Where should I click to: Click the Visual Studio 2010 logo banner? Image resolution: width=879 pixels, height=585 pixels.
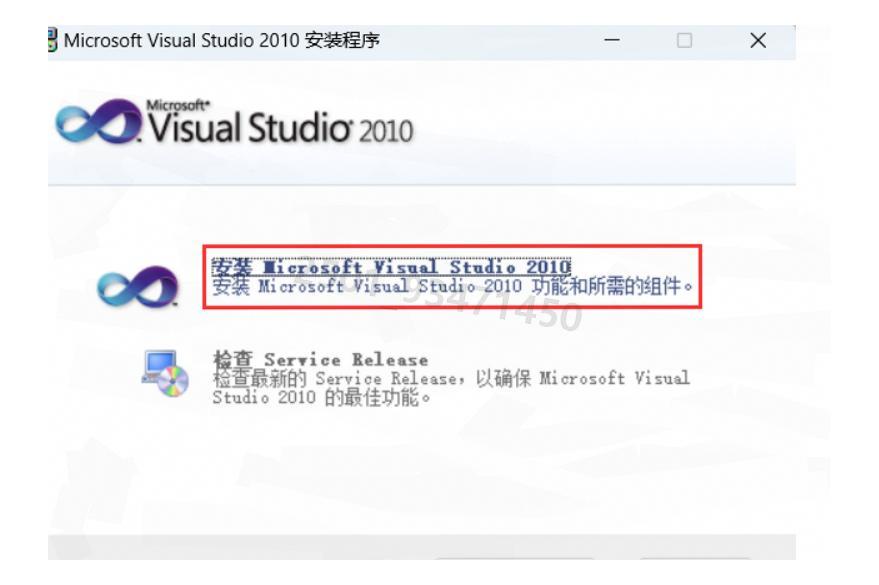pyautogui.click(x=234, y=123)
